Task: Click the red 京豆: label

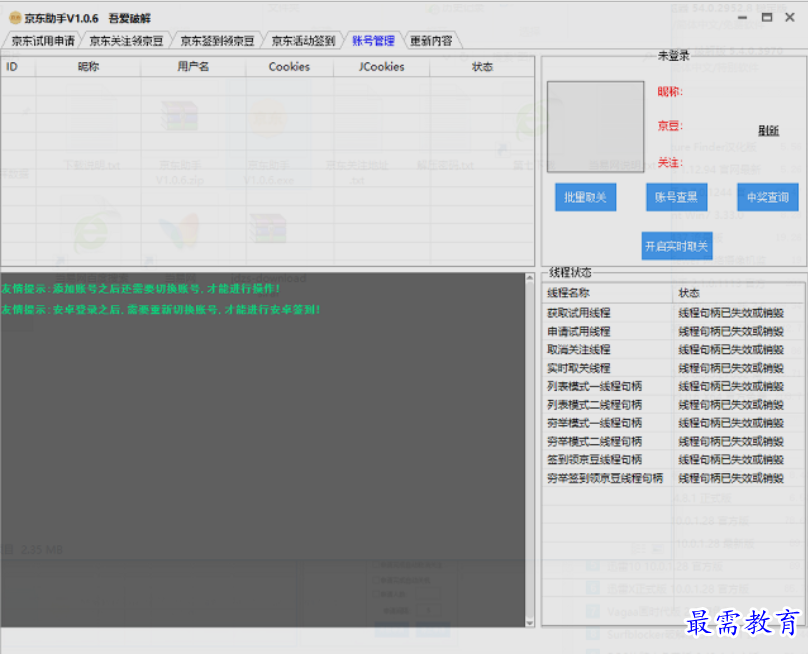Action: (670, 126)
